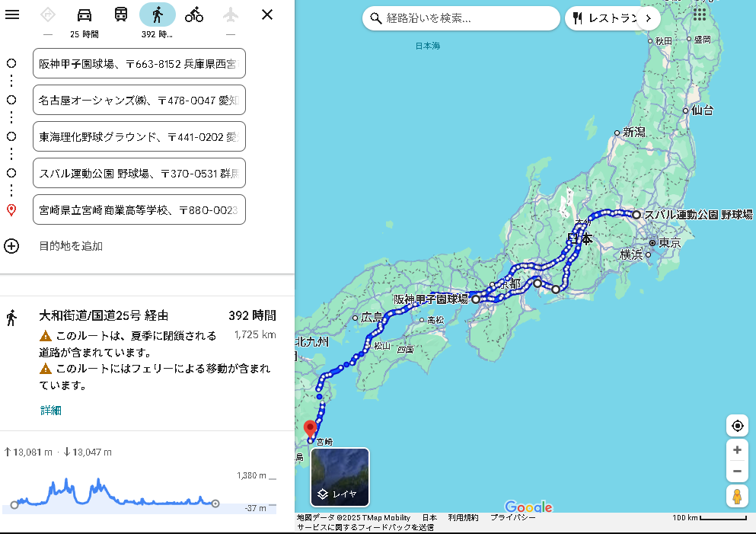Click the 目的地を追加 text
Viewport: 756px width, 534px height.
pos(71,246)
